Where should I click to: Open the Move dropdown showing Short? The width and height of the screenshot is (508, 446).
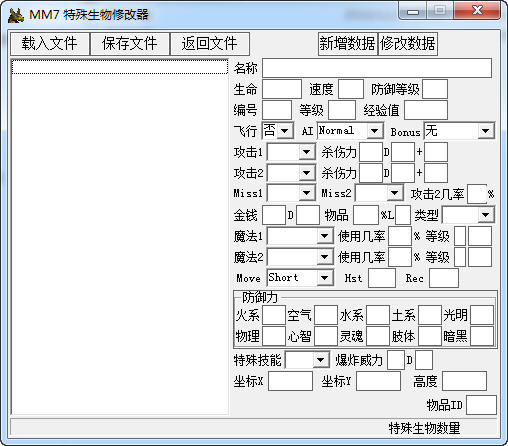324,278
